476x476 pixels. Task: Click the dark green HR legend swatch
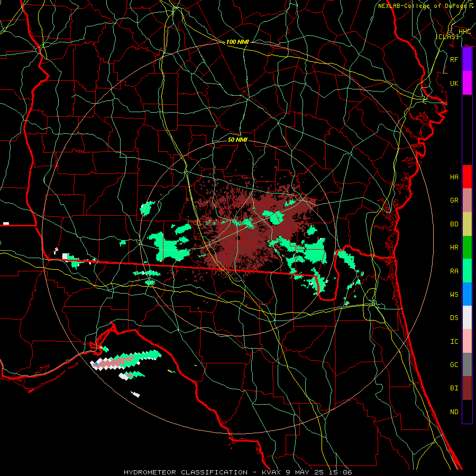coord(467,247)
